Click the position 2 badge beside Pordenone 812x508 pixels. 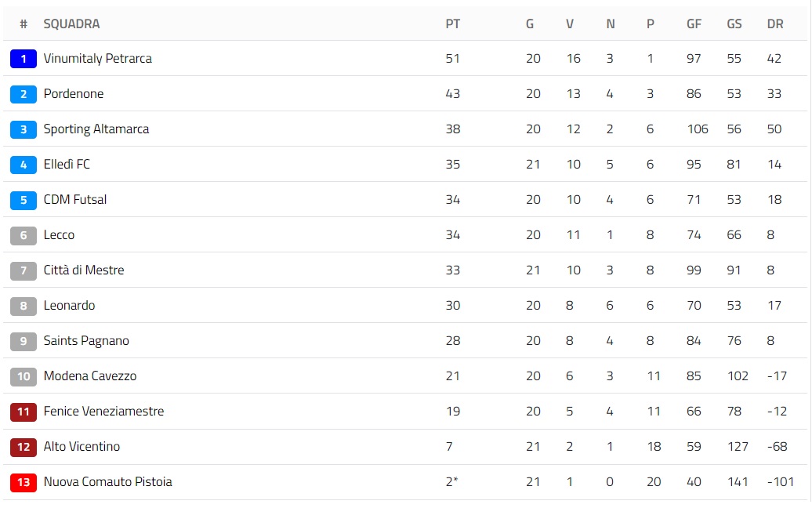tap(24, 94)
